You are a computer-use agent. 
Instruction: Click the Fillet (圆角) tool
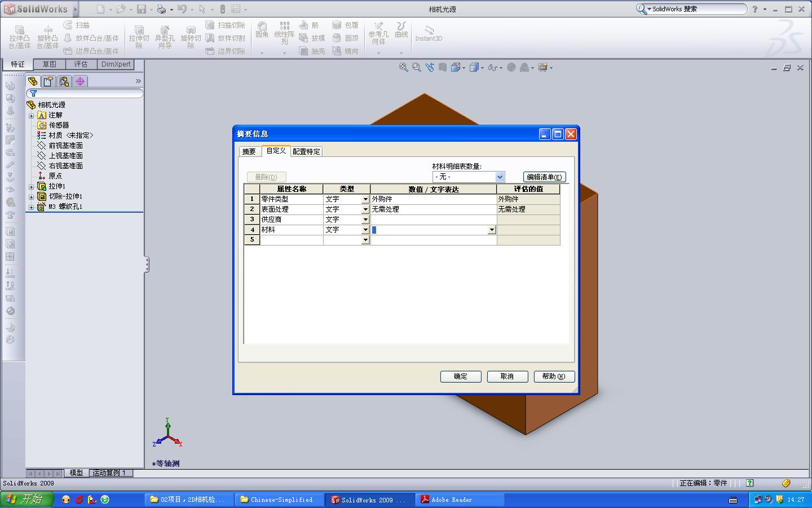click(x=262, y=30)
